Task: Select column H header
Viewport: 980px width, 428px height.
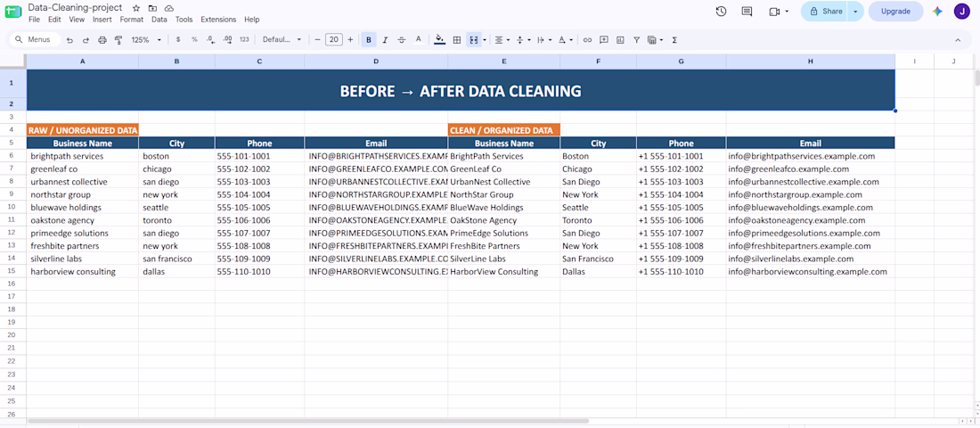Action: (x=810, y=62)
